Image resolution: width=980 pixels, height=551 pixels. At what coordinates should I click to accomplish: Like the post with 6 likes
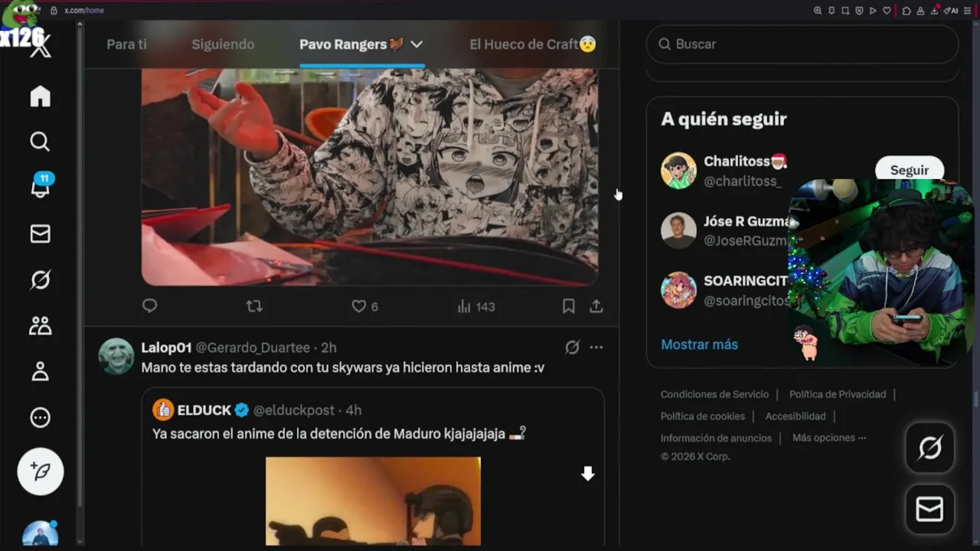pos(364,306)
